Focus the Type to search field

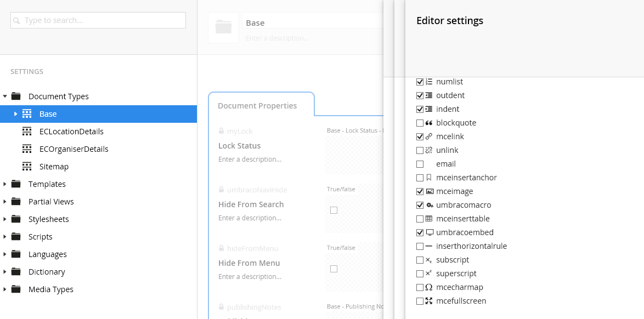click(x=98, y=20)
